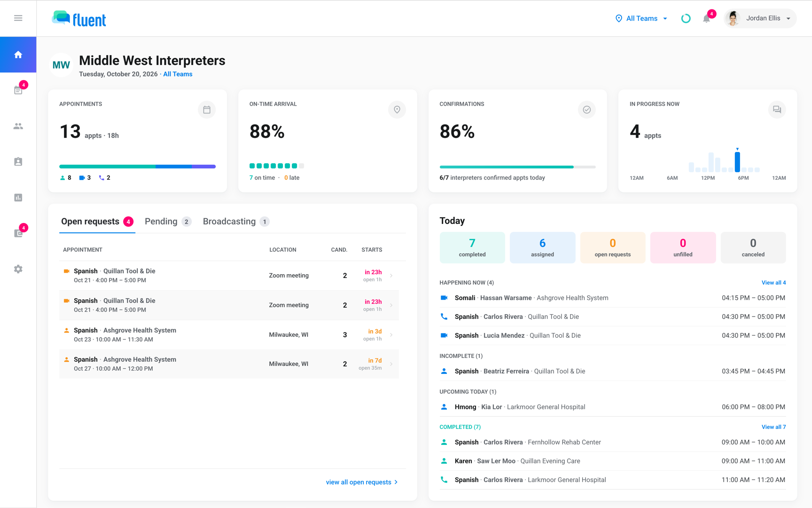The width and height of the screenshot is (812, 508).
Task: Open the Hmong Kia Lor appointment
Action: [612, 407]
